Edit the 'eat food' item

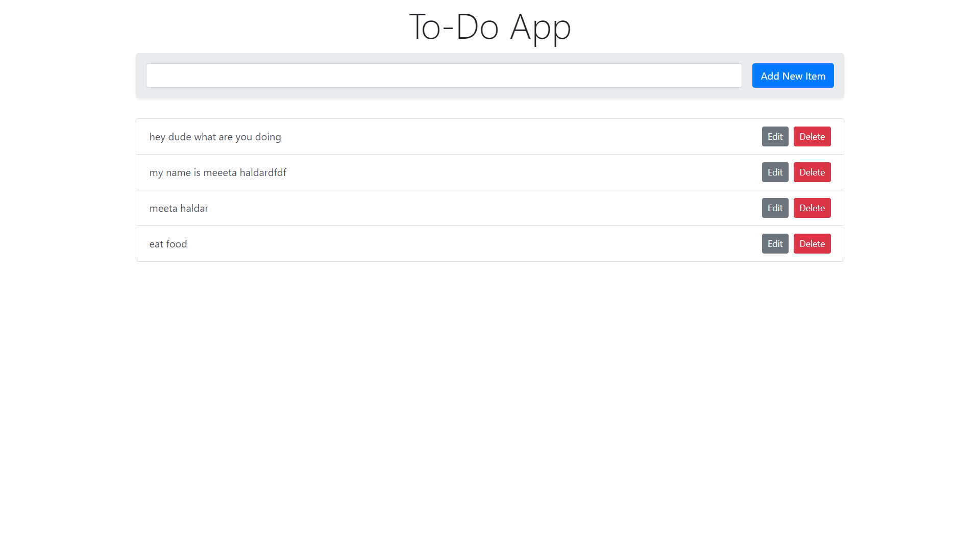click(x=775, y=244)
